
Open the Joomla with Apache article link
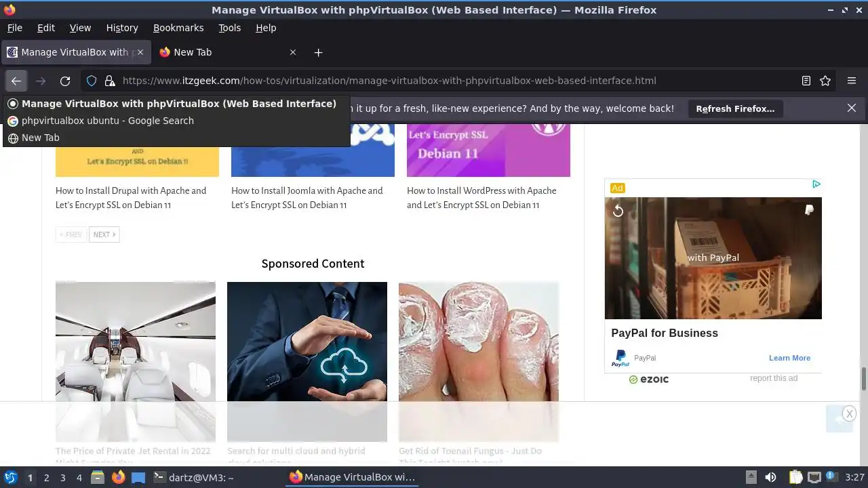[307, 198]
